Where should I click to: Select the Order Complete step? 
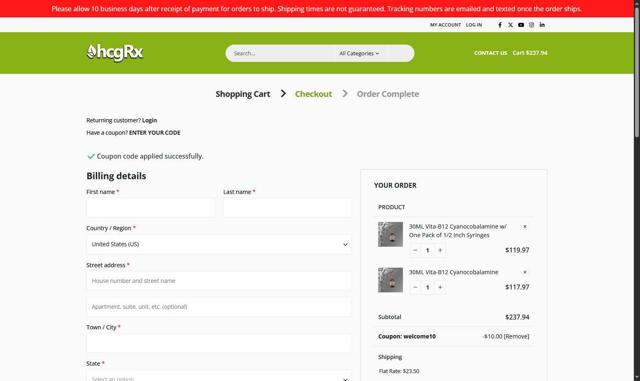tap(388, 94)
